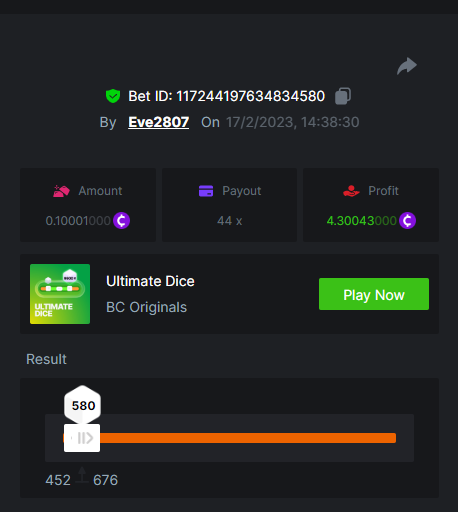Click the 580 result hexagon marker
Image resolution: width=458 pixels, height=512 pixels.
(x=82, y=405)
